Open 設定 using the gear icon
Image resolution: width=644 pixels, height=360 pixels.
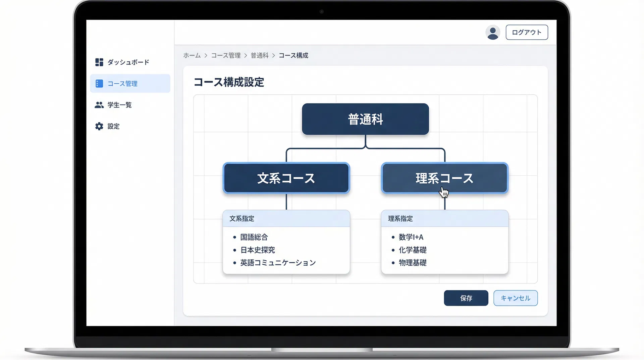pyautogui.click(x=99, y=126)
